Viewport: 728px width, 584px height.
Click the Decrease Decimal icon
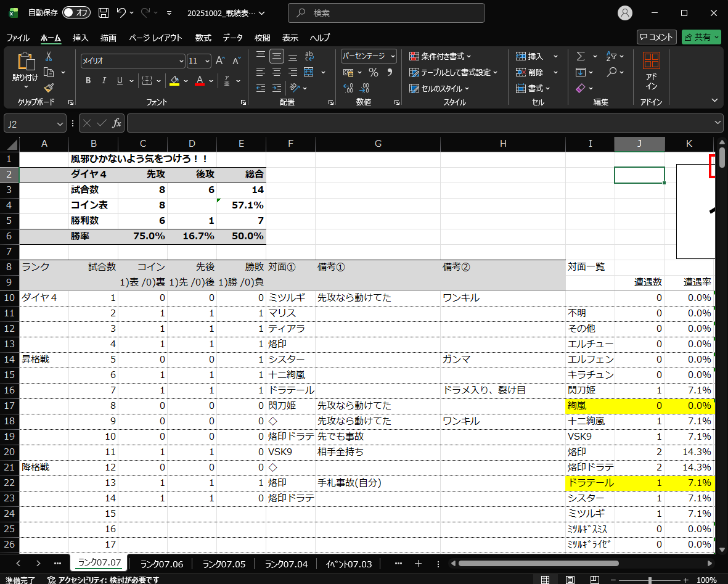(x=364, y=88)
